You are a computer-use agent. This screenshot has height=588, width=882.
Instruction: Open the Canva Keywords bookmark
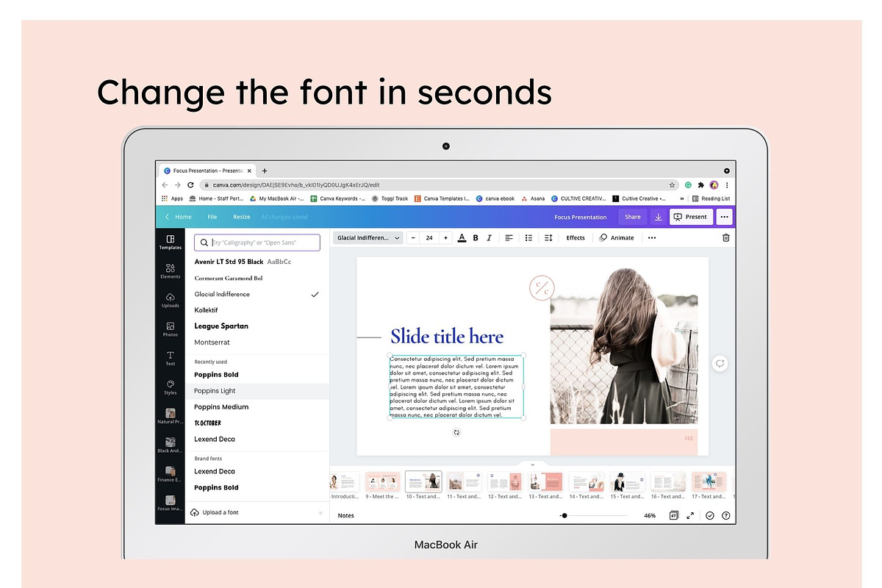pos(337,198)
